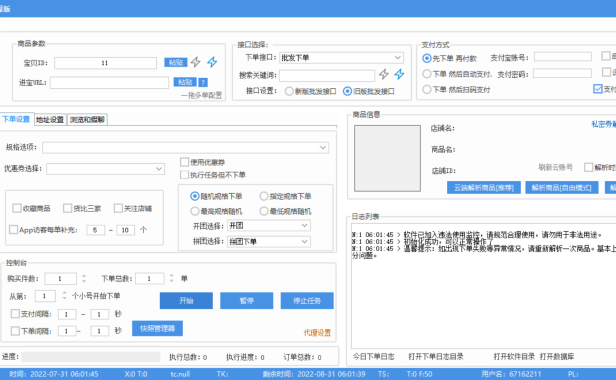Click the product image thumbnail placeholder
The height and width of the screenshot is (380, 616).
click(x=387, y=158)
